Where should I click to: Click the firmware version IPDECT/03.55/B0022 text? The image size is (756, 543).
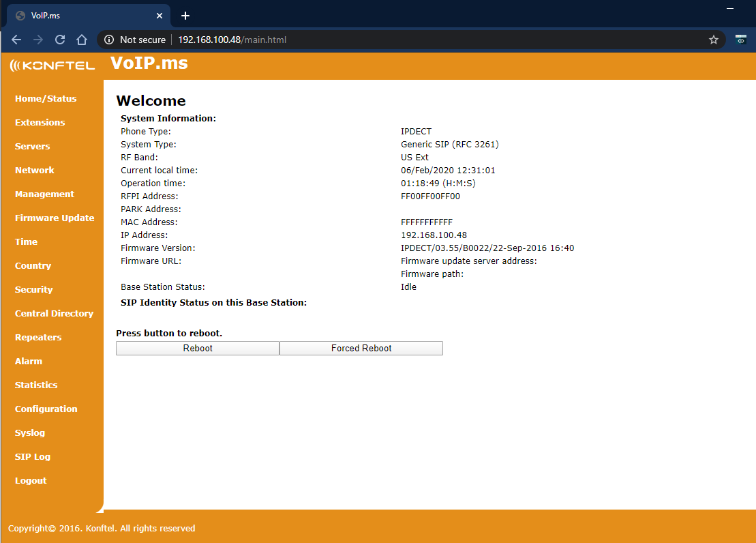coord(487,248)
